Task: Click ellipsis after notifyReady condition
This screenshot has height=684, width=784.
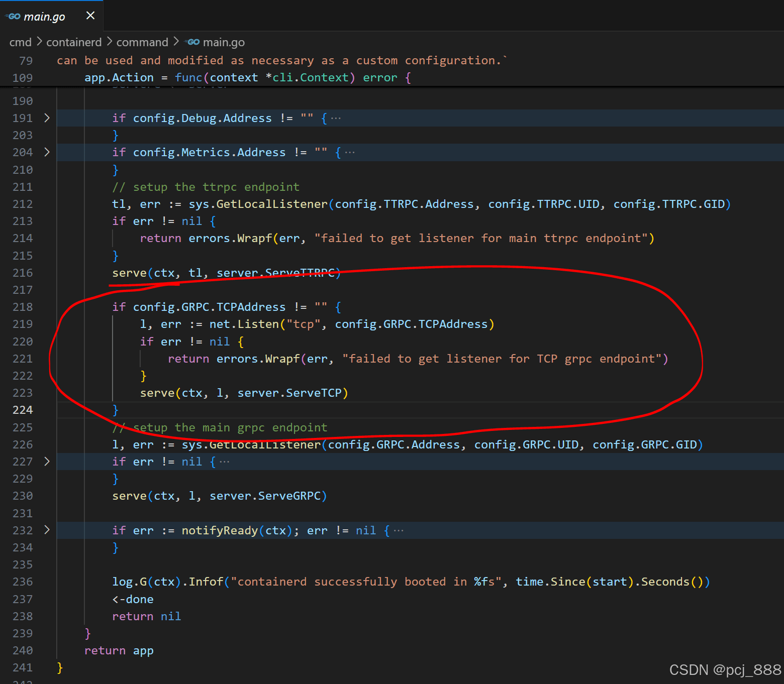Action: click(x=399, y=531)
